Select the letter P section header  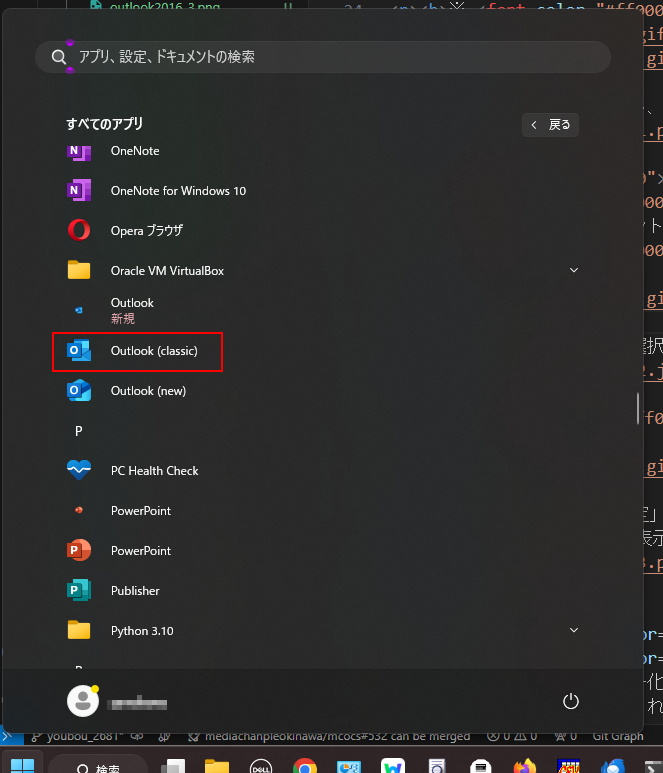[x=79, y=431]
